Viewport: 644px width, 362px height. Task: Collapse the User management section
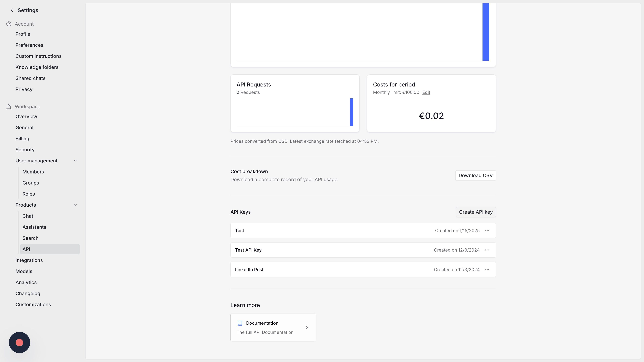[x=75, y=161]
